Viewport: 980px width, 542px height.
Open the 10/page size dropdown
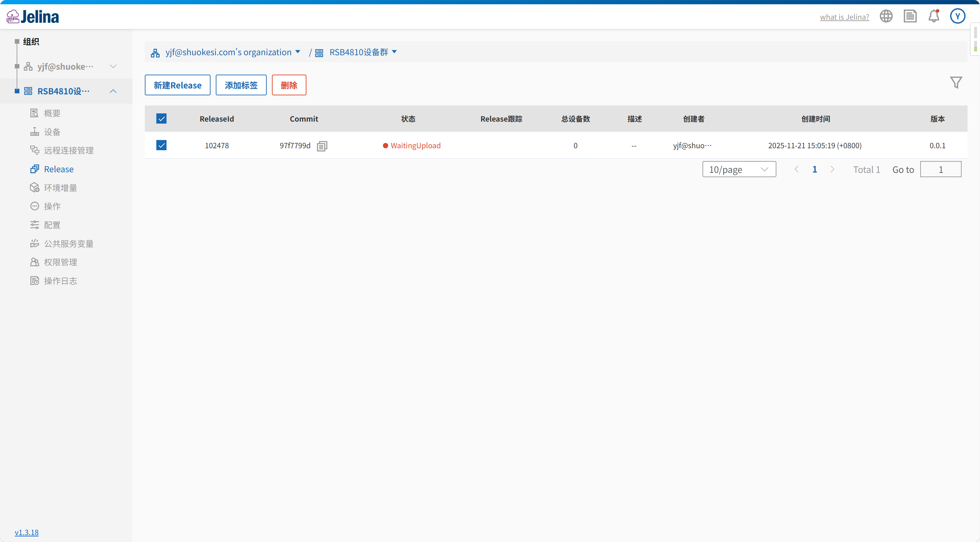[739, 169]
